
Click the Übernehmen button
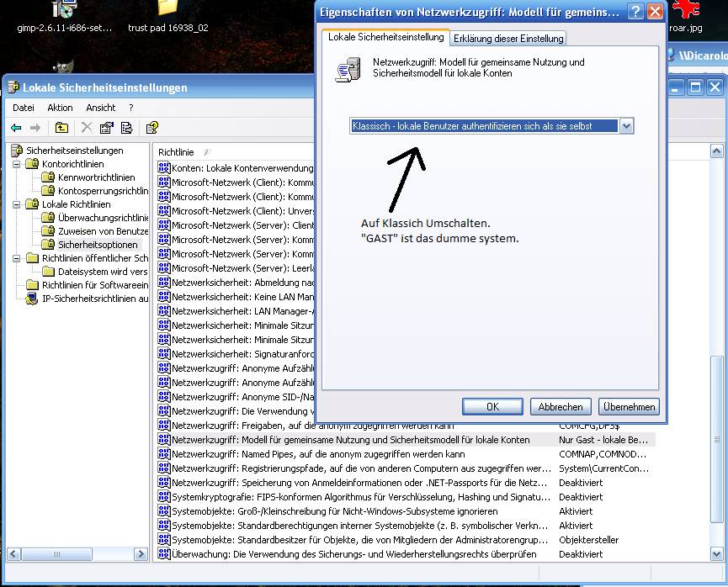pyautogui.click(x=629, y=406)
